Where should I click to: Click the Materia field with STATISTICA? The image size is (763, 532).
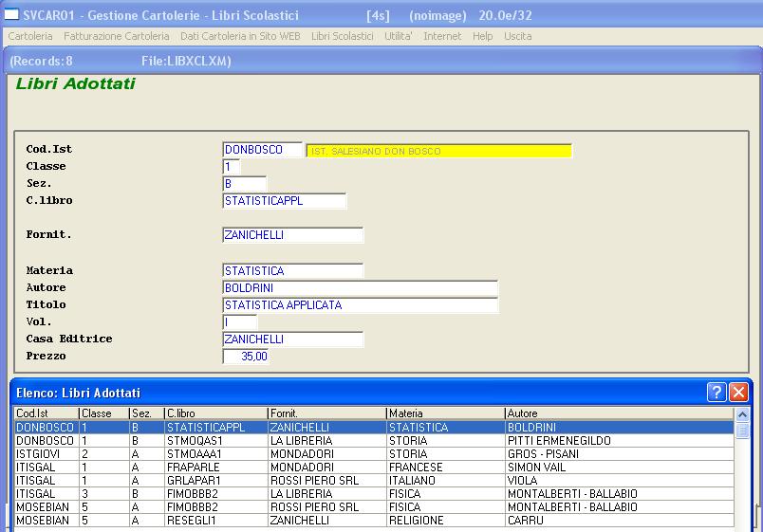293,271
